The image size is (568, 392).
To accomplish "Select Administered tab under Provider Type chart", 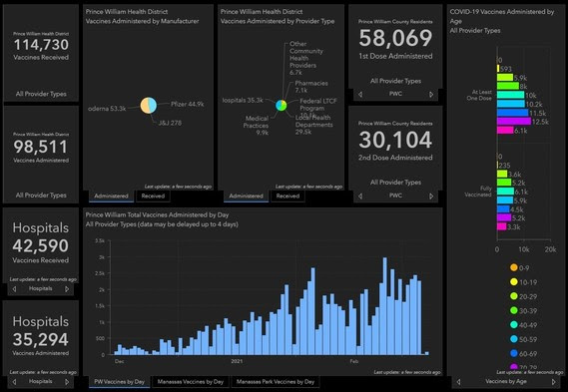I will coord(246,196).
